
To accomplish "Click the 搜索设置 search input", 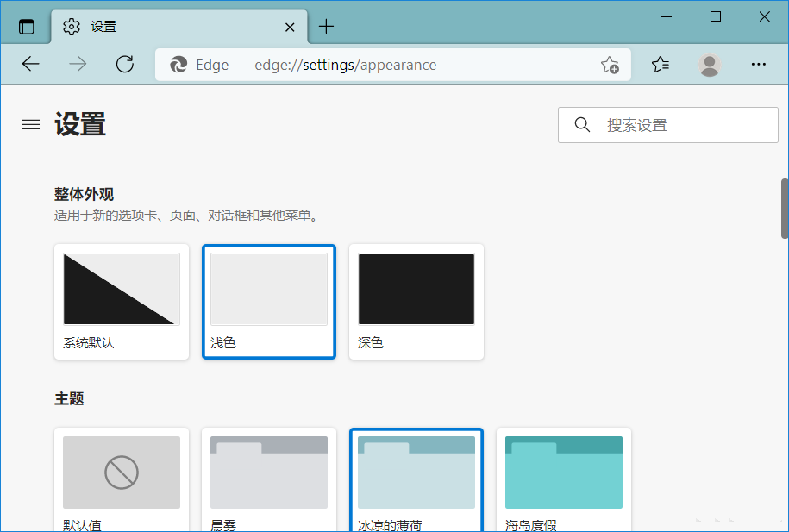I will click(673, 124).
